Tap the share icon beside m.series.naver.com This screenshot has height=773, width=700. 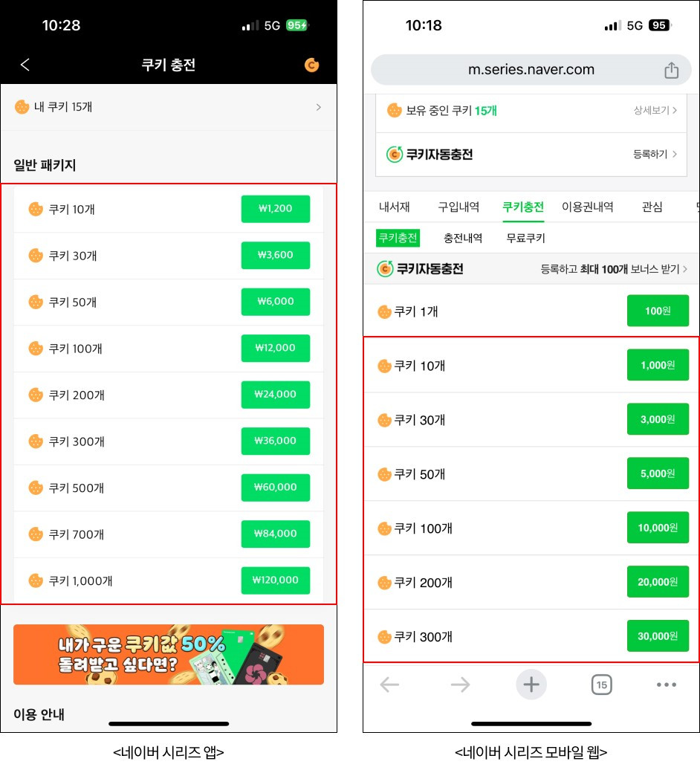point(671,70)
